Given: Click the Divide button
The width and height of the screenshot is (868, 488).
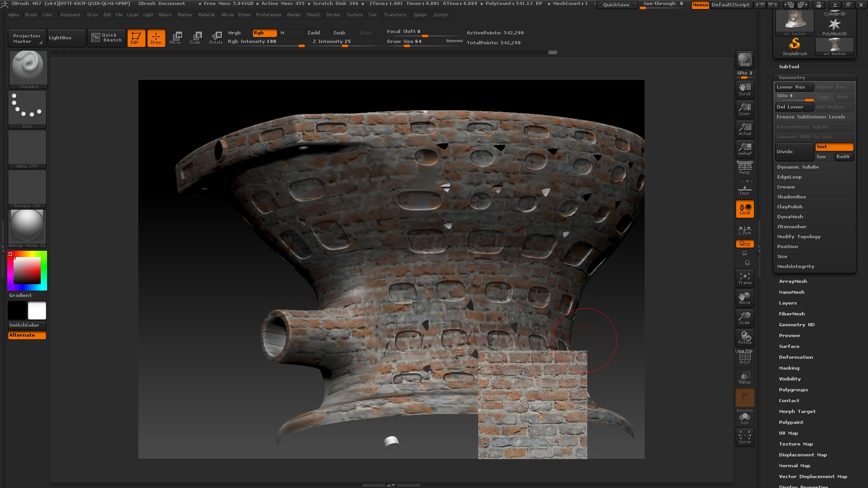Looking at the screenshot, I should tap(794, 152).
